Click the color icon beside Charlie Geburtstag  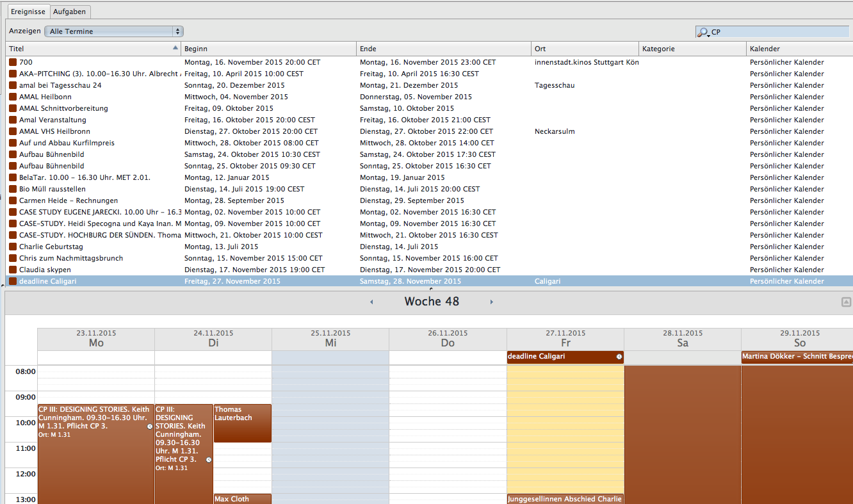point(13,247)
